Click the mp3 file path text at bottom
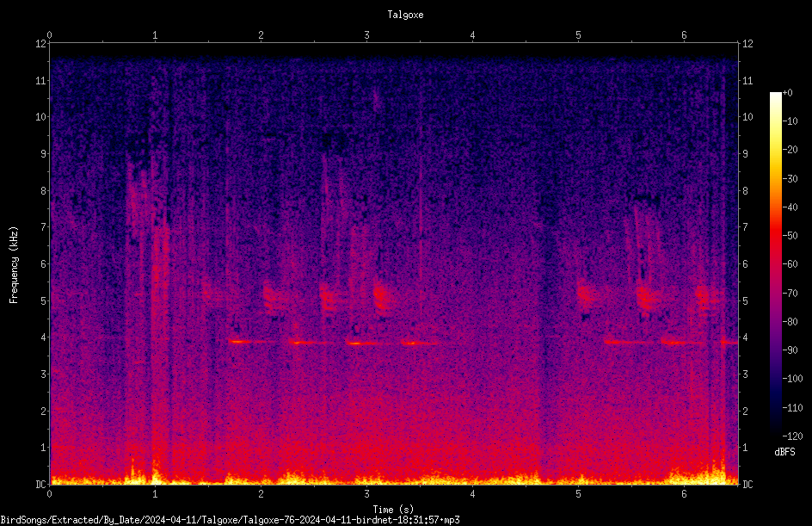Screen dimensions: 812x526 pos(230,520)
